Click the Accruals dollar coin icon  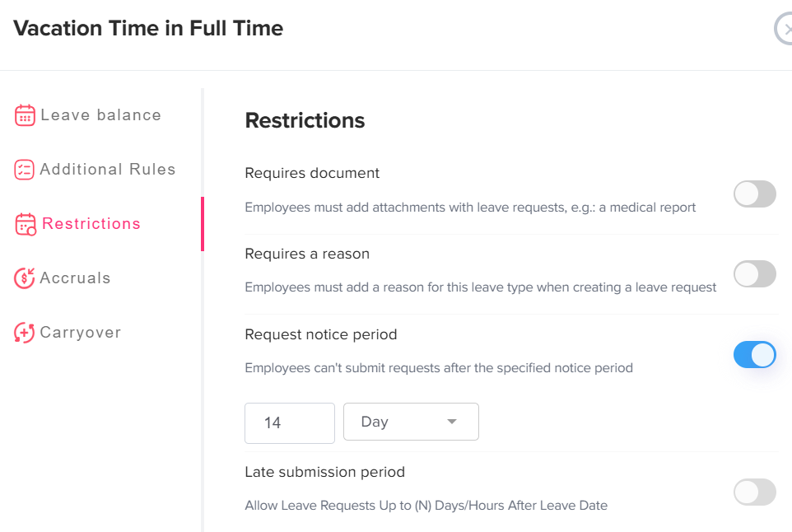[25, 278]
